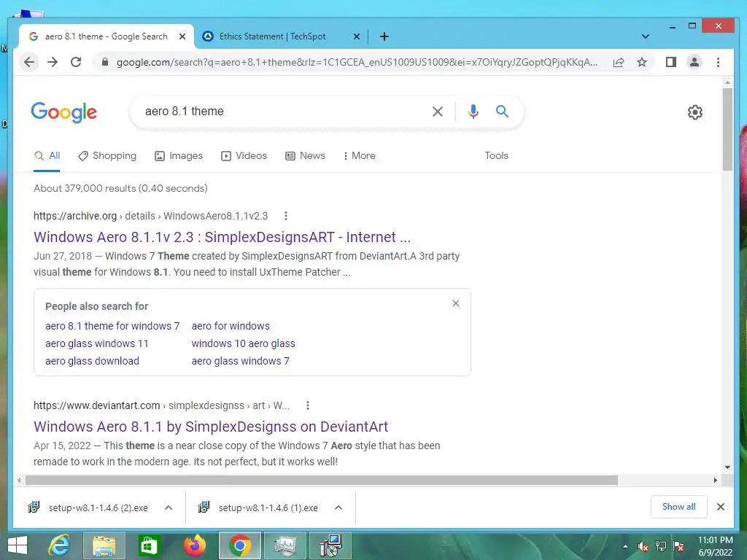Clear the search box text

438,112
